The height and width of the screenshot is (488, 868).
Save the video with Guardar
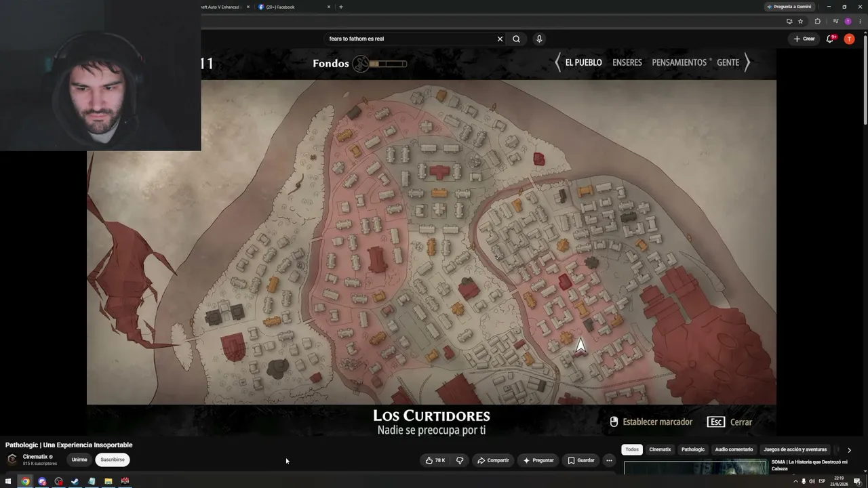[581, 460]
